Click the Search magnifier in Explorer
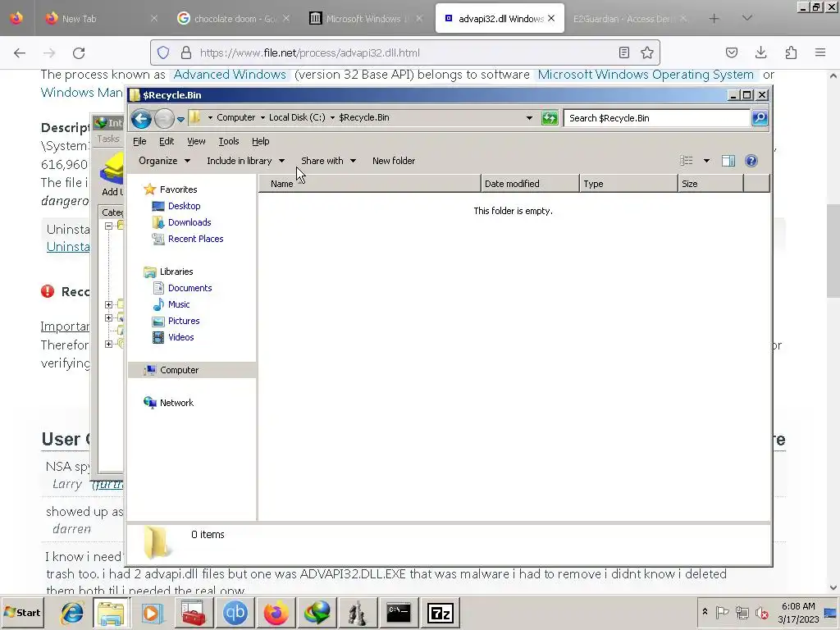This screenshot has height=630, width=840. pyautogui.click(x=760, y=118)
